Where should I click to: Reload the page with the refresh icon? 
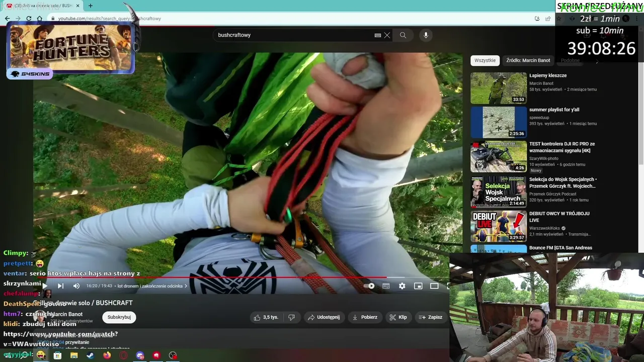(29, 19)
